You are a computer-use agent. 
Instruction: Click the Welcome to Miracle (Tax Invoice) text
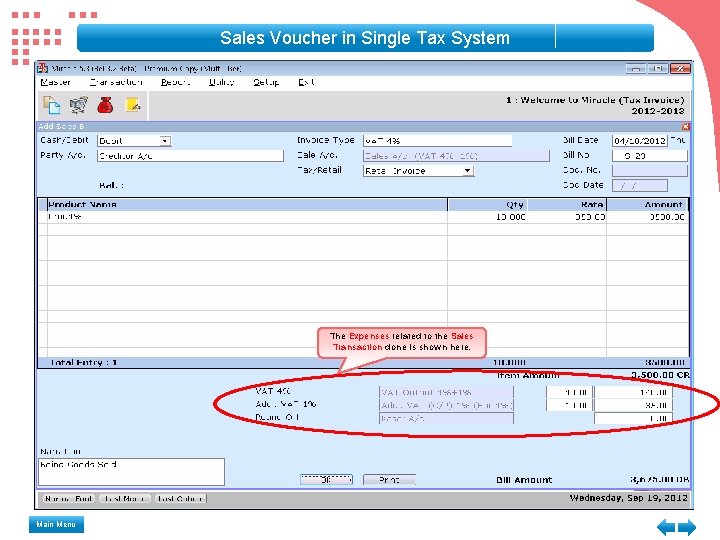coord(595,100)
